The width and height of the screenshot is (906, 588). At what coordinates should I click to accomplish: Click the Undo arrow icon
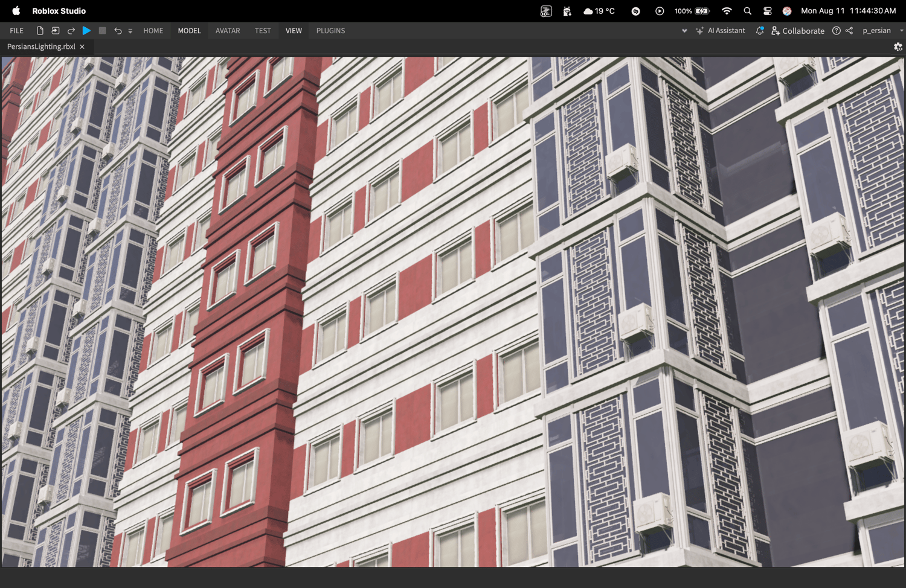(118, 31)
